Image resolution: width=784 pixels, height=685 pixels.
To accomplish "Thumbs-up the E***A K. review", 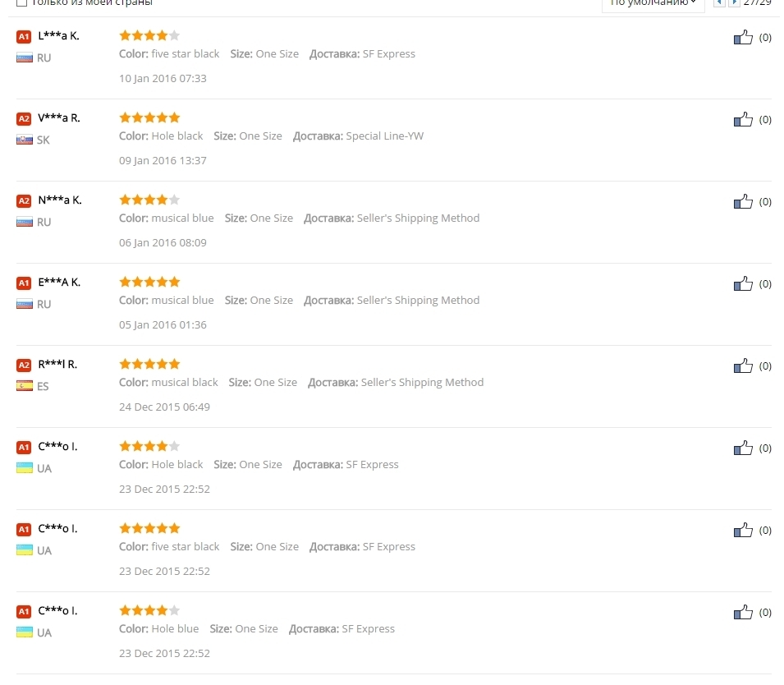I will point(743,283).
